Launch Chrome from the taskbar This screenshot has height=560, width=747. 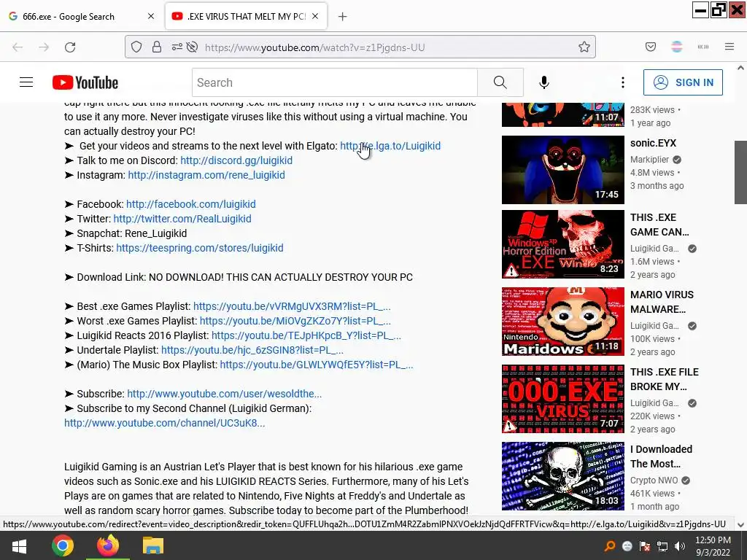[x=63, y=545]
